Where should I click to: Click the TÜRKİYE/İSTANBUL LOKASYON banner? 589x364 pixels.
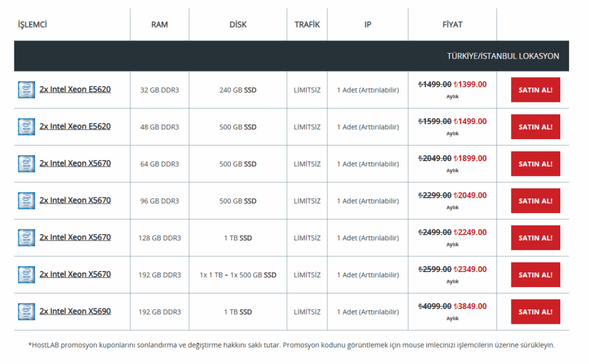pyautogui.click(x=503, y=56)
